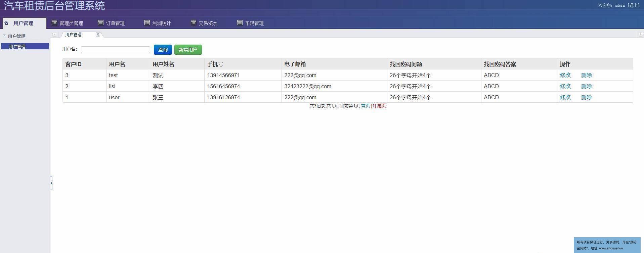Collapse the 用户管理 sidebar section
Image resolution: width=644 pixels, height=253 pixels.
tap(5, 36)
